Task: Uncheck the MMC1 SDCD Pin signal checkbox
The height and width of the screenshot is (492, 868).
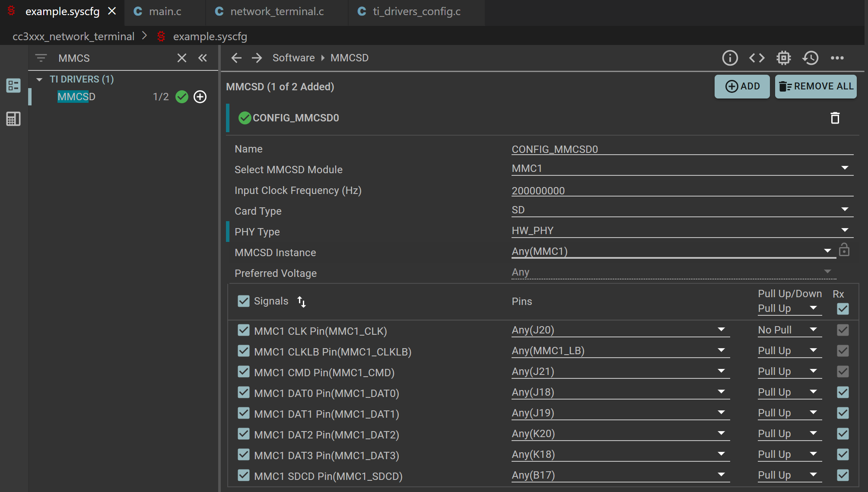Action: pos(244,476)
